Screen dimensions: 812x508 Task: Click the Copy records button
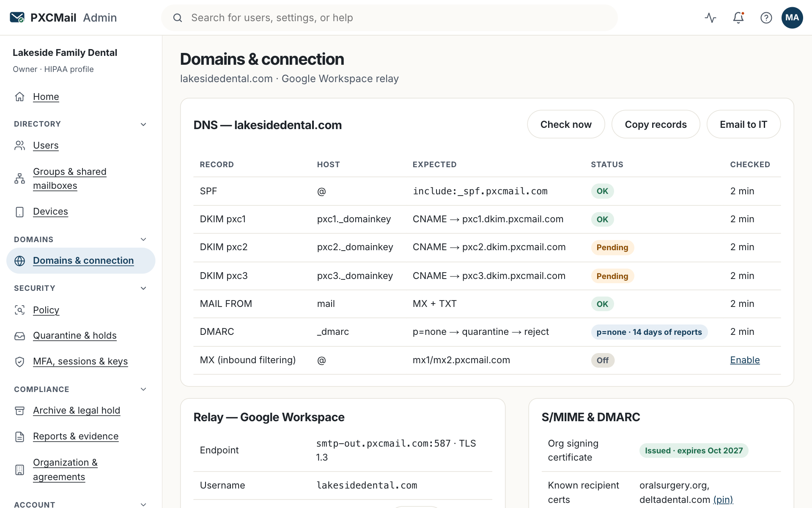(x=656, y=124)
